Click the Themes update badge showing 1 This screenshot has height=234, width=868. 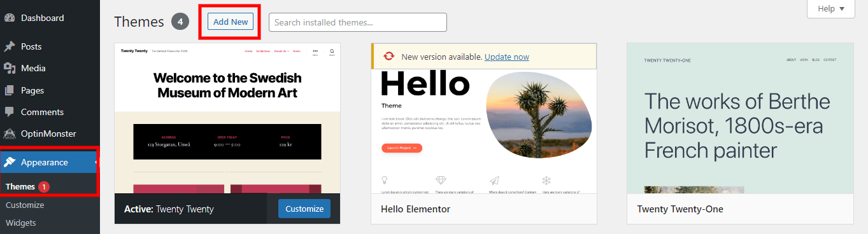click(43, 187)
